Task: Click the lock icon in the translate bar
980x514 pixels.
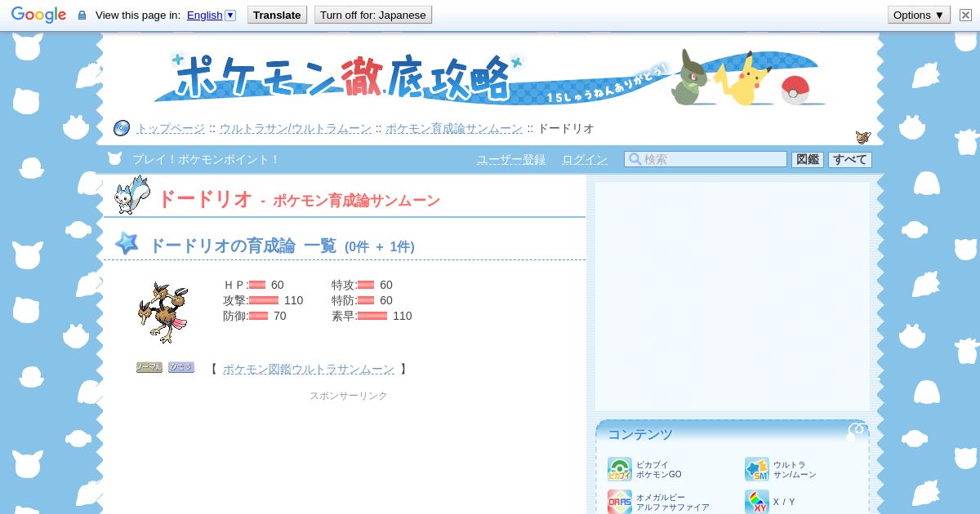Action: (82, 16)
